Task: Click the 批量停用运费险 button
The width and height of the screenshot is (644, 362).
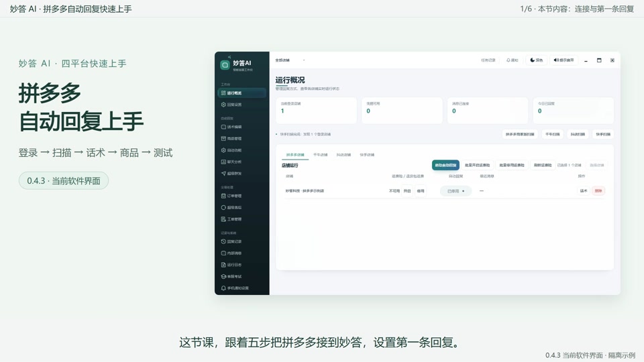Action: [x=512, y=165]
